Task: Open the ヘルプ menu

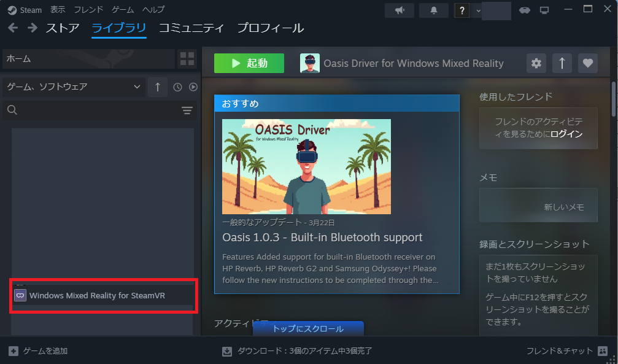Action: pyautogui.click(x=153, y=9)
